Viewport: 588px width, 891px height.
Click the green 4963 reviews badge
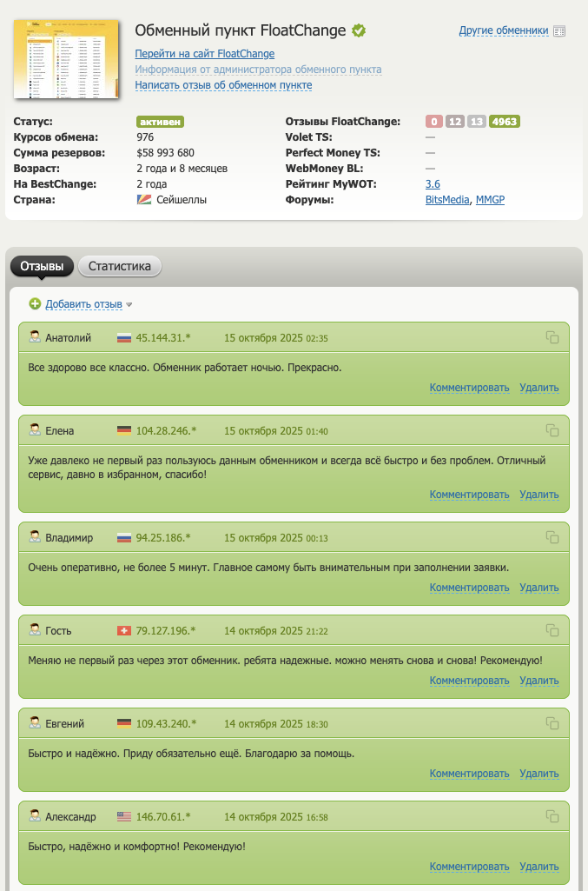point(505,122)
